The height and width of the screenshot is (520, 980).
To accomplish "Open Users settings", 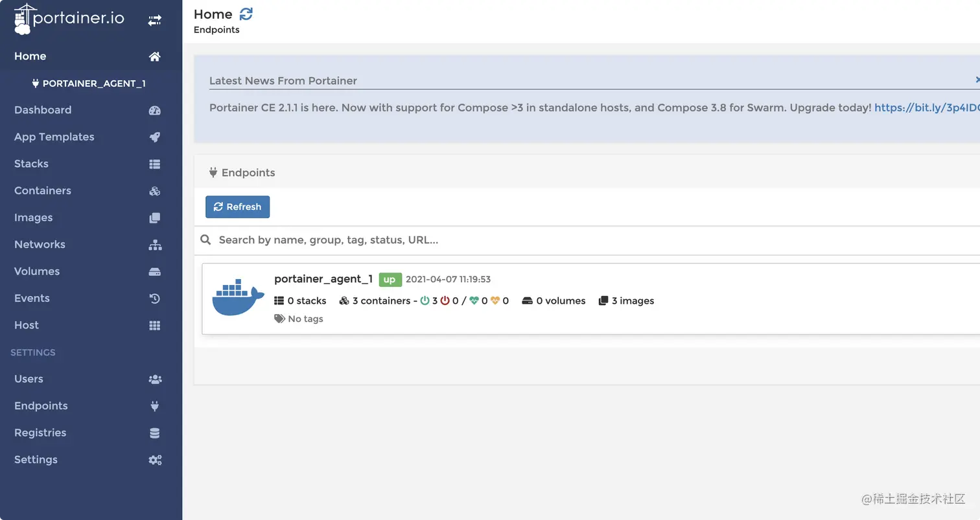I will (x=29, y=379).
